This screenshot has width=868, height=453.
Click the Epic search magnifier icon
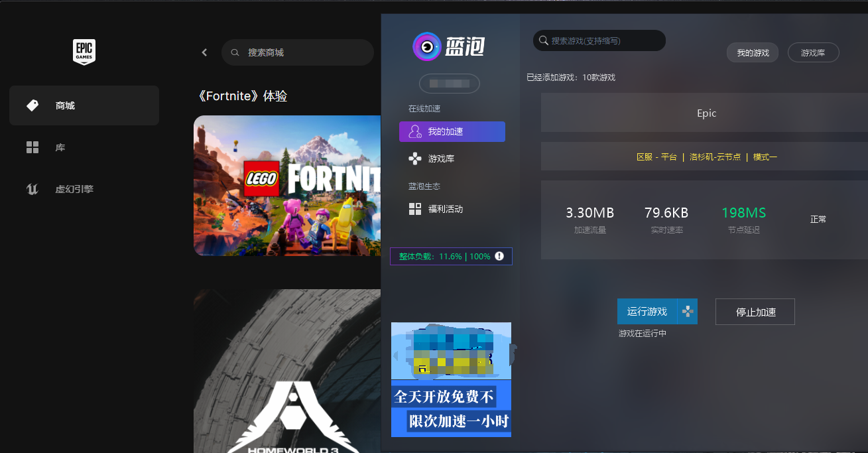coord(235,52)
